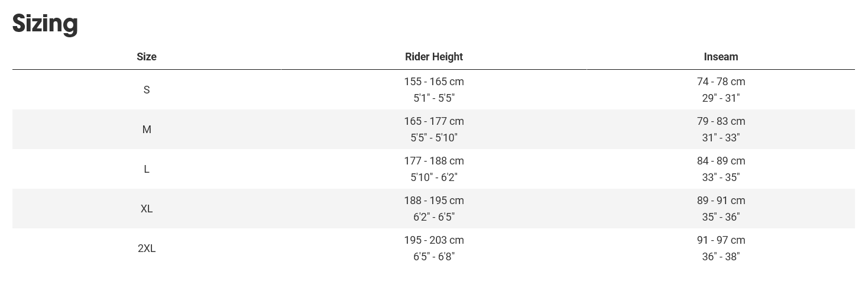Click the 188 - 195 cm height value
The height and width of the screenshot is (281, 868).
[433, 201]
